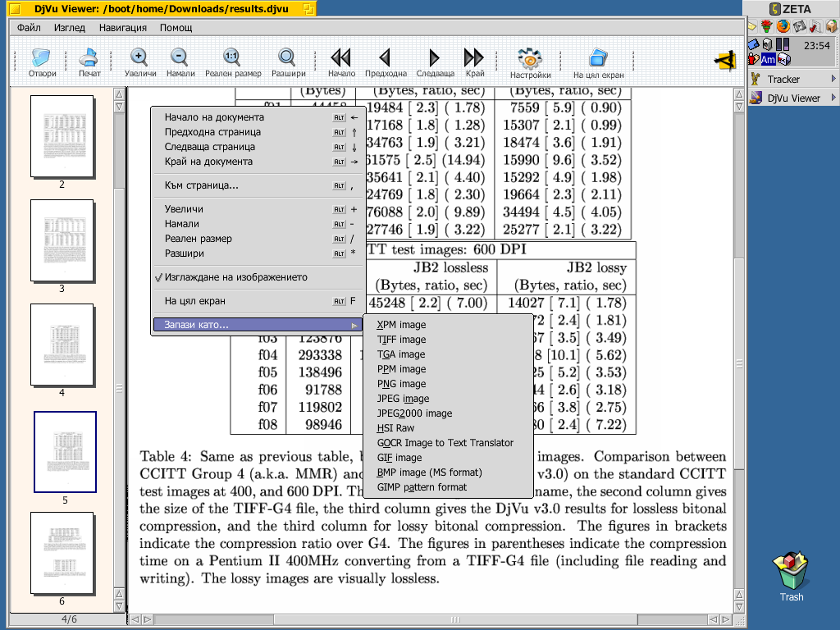Select page 5 thumbnail
This screenshot has height=630, width=840.
click(x=65, y=452)
